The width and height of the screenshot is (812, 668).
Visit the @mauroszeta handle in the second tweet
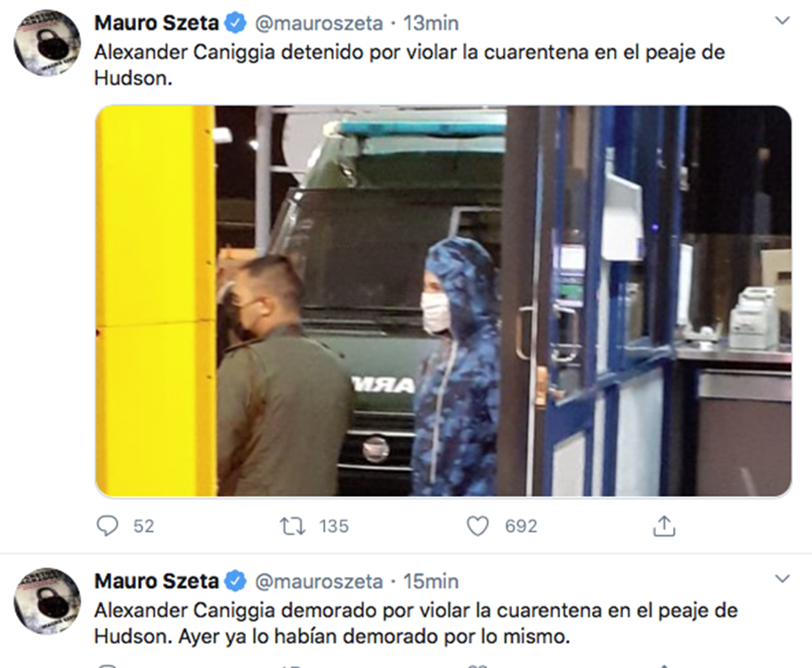coord(319,582)
